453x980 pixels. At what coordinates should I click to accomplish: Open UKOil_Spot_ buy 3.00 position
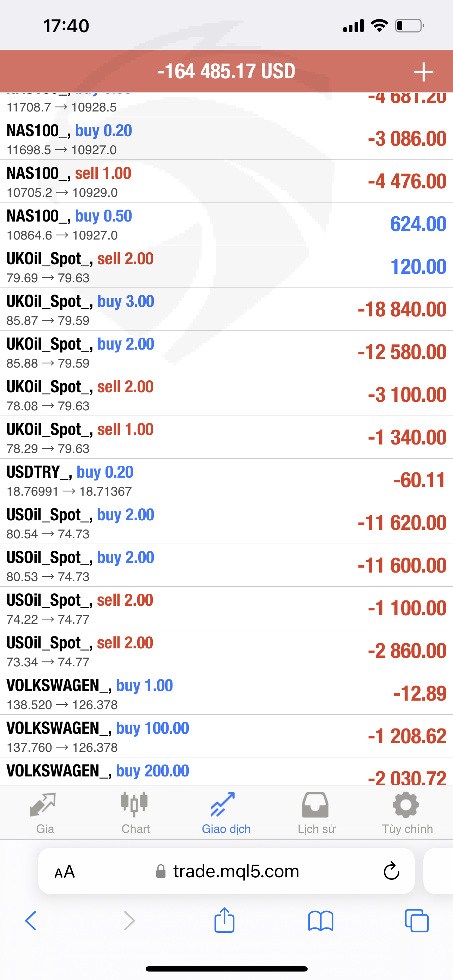[x=226, y=309]
